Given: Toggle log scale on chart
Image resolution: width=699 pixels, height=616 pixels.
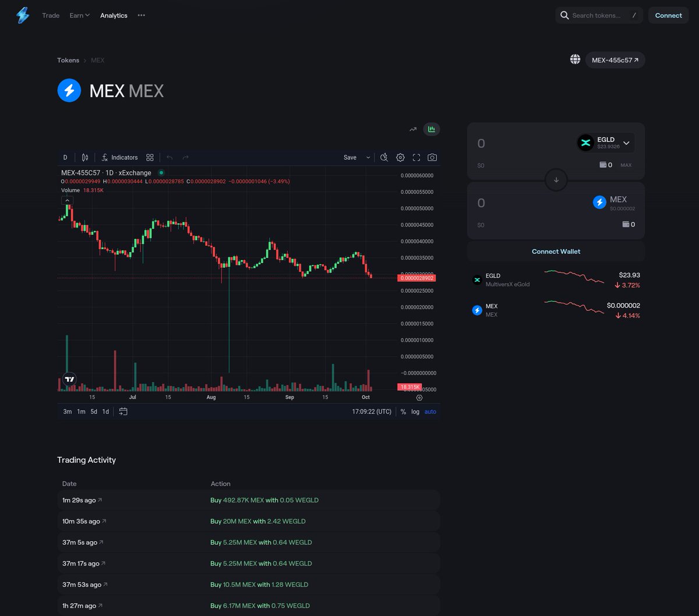Looking at the screenshot, I should 415,412.
